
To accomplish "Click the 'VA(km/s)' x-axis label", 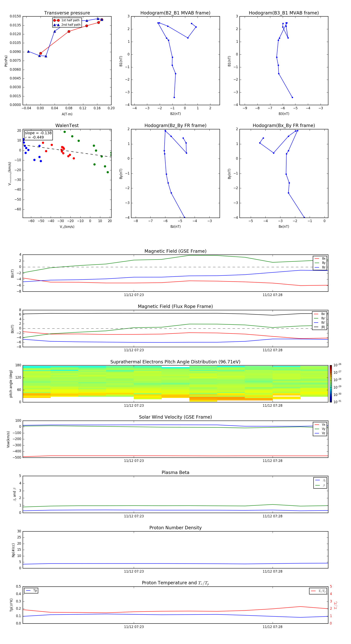I will pos(67,227).
